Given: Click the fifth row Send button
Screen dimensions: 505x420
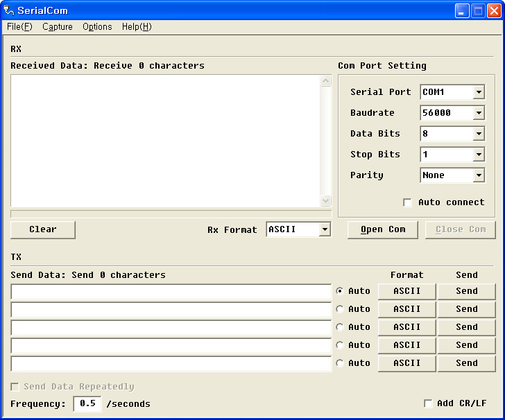Looking at the screenshot, I should 466,363.
